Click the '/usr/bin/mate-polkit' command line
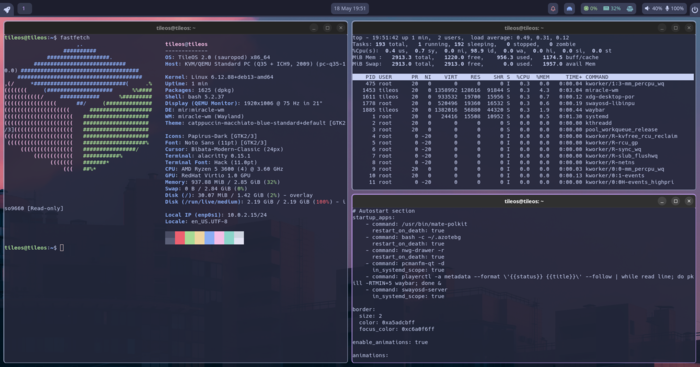The image size is (700, 367). coord(417,224)
